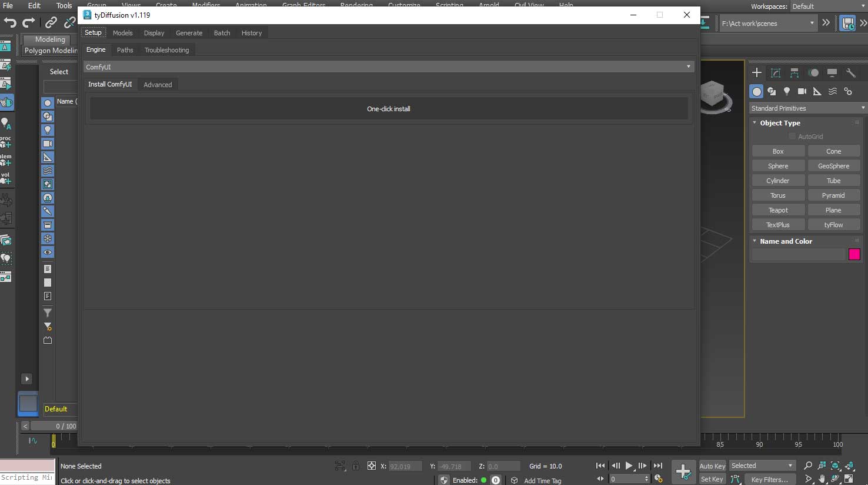
Task: Open the Paths sub-tab
Action: 125,50
